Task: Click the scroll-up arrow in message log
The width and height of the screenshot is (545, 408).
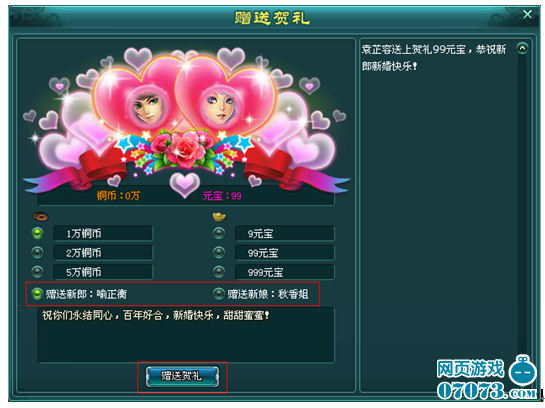Action: point(522,48)
